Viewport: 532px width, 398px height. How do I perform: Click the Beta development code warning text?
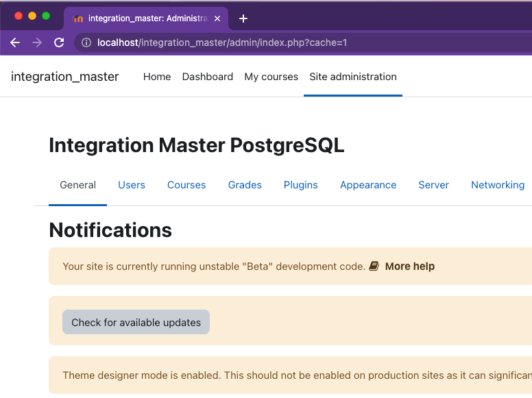click(x=214, y=266)
